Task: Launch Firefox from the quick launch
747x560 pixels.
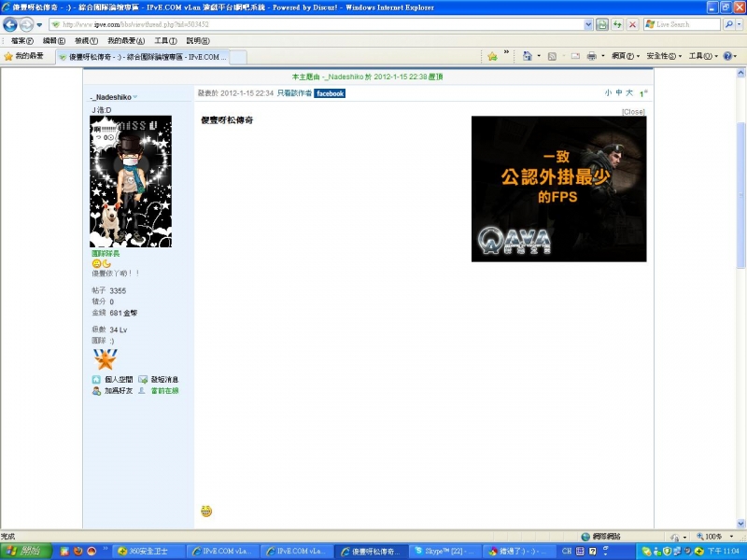Action: click(x=78, y=551)
